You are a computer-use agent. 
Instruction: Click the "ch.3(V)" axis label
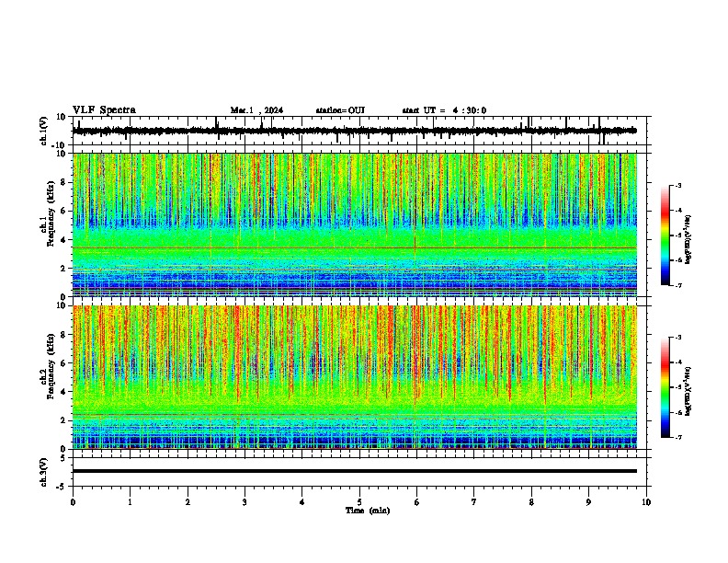44,472
